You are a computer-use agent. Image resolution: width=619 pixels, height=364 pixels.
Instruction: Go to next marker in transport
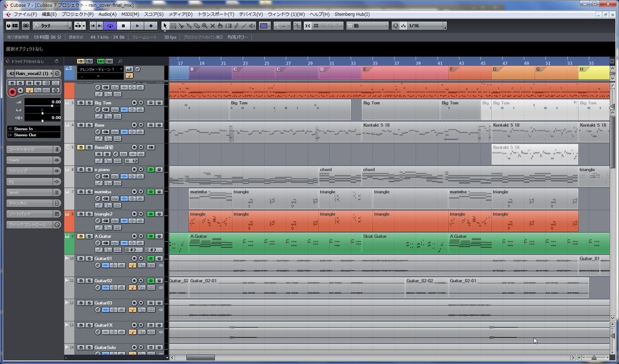pos(100,26)
